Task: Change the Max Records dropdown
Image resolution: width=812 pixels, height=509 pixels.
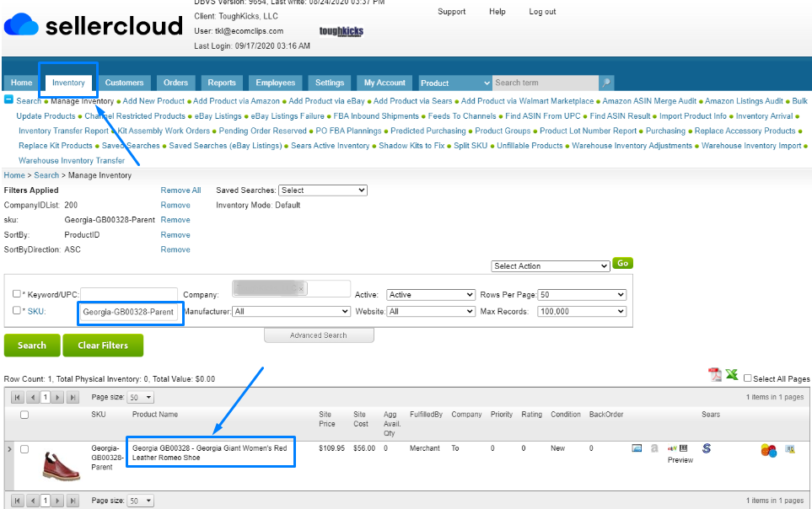Action: (582, 311)
